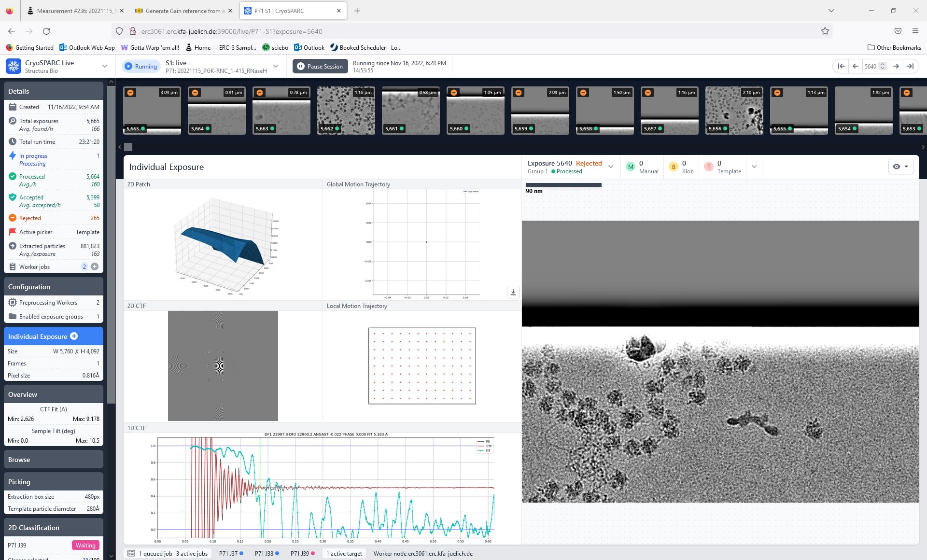Switch to Measurement #236 browser tab
927x560 pixels.
click(75, 11)
